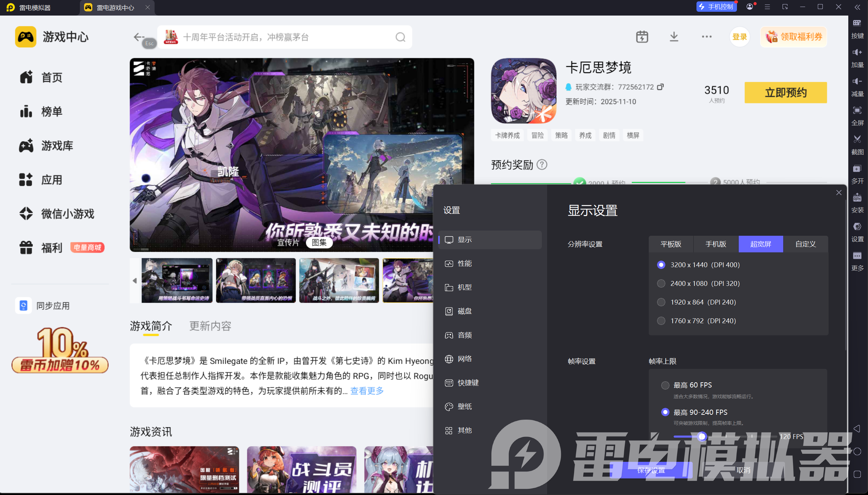Select 2400 x 1080 (DPI 320) resolution
The height and width of the screenshot is (495, 868).
[x=661, y=283]
